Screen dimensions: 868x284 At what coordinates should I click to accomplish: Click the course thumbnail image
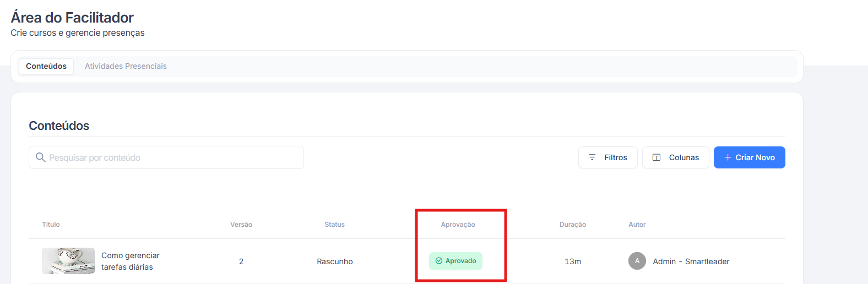(68, 261)
